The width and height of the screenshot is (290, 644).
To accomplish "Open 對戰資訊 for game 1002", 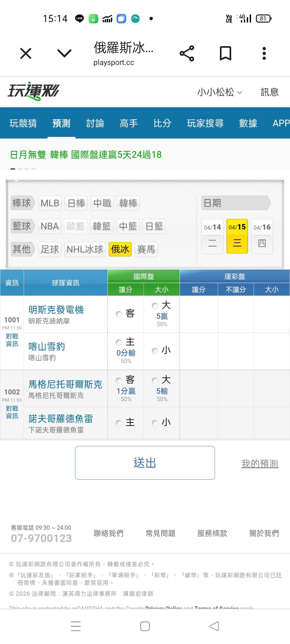I will (x=12, y=412).
